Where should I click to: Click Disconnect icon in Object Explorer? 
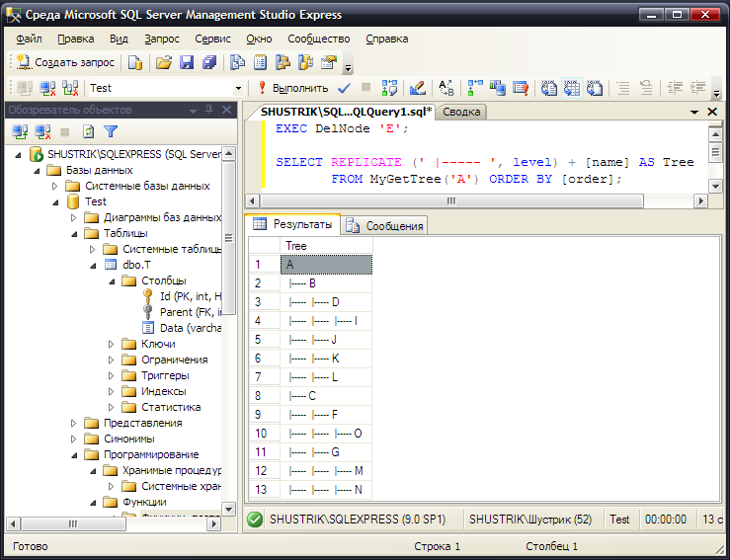[42, 131]
